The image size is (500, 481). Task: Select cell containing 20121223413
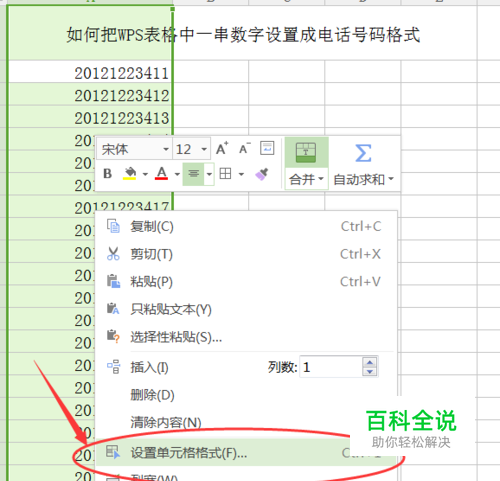tap(90, 117)
